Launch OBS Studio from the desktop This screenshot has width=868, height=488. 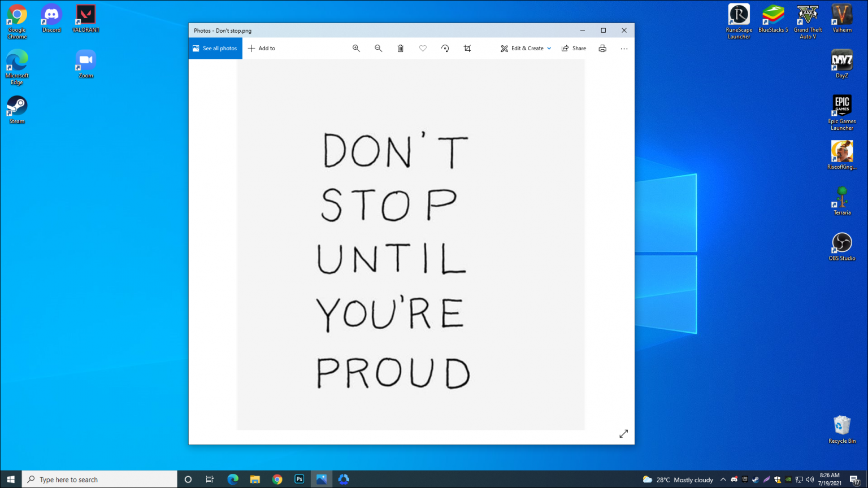pos(841,243)
